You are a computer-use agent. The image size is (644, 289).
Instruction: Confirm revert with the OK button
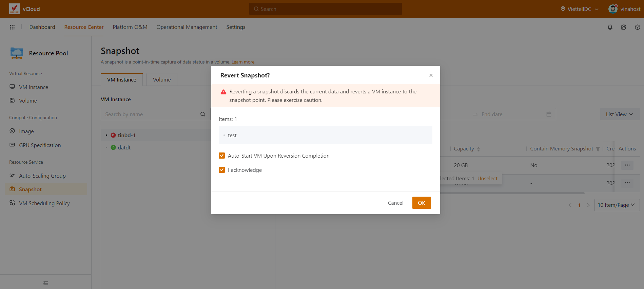coord(421,203)
